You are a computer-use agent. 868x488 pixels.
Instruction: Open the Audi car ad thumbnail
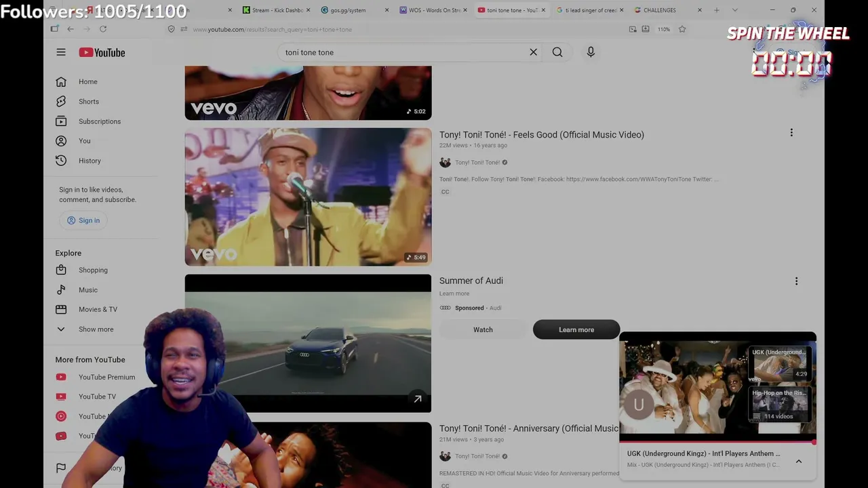[x=308, y=343]
